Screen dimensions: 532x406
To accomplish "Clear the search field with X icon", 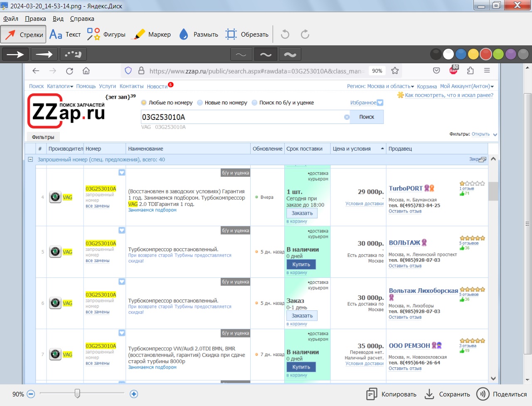I will pyautogui.click(x=347, y=117).
